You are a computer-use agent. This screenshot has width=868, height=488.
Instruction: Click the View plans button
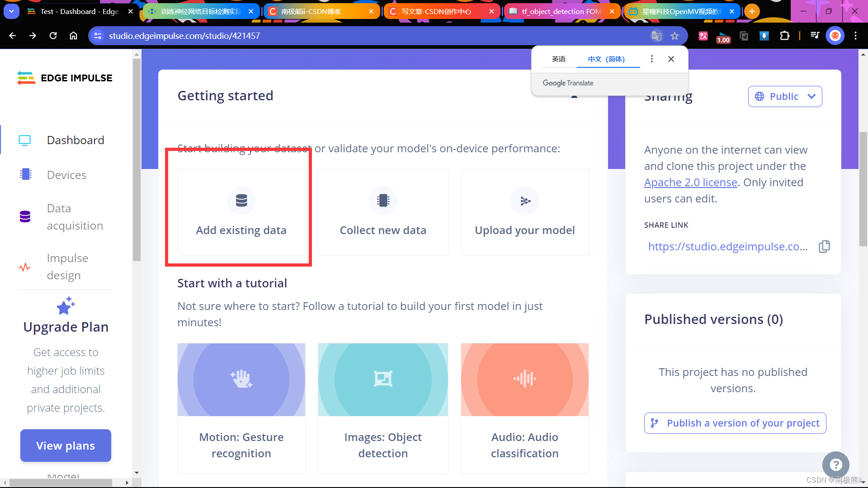click(66, 446)
